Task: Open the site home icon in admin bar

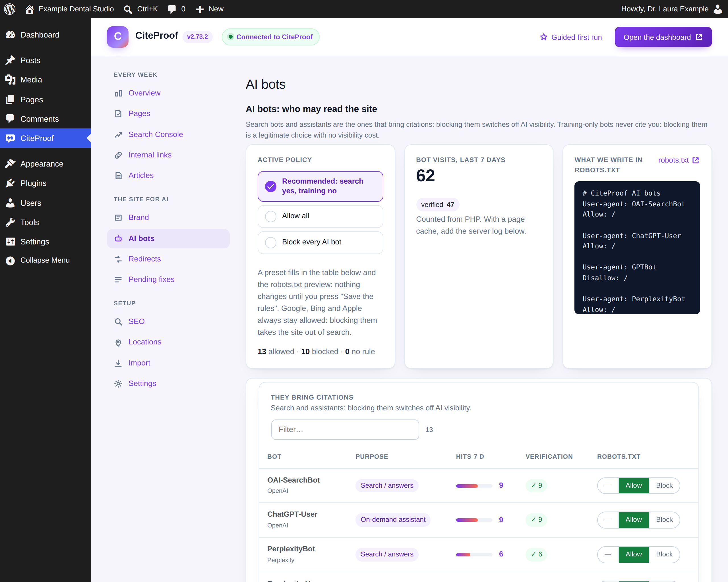Action: tap(29, 9)
